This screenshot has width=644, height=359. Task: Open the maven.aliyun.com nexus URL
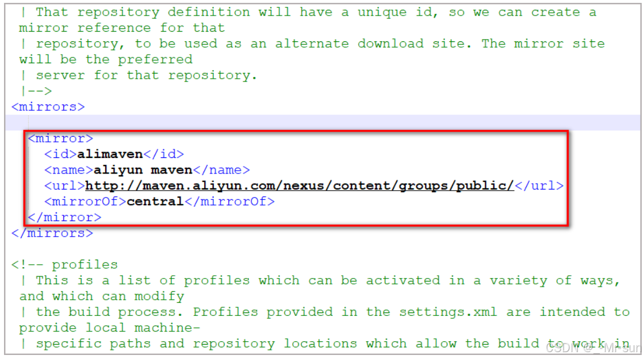(300, 186)
